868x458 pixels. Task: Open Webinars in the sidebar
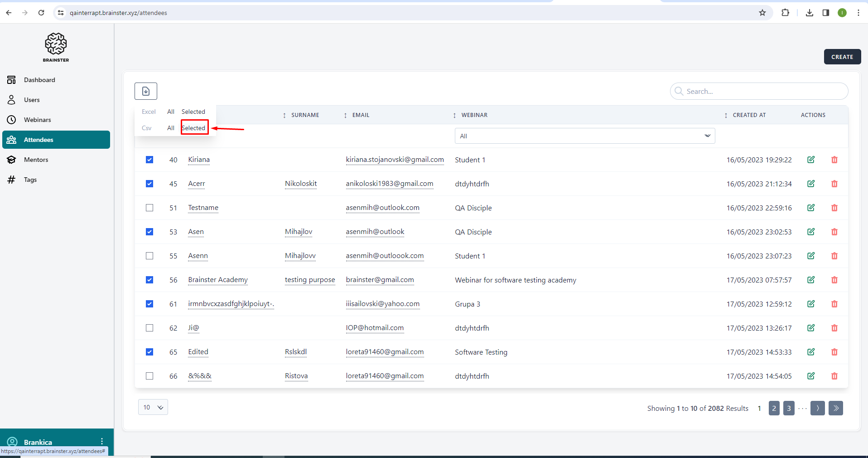pyautogui.click(x=38, y=120)
